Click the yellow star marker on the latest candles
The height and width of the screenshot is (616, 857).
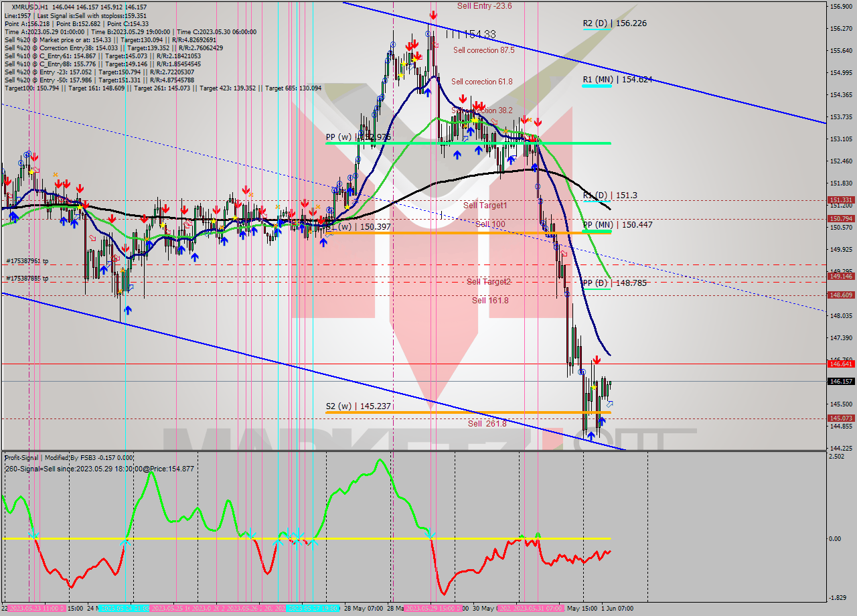pos(593,387)
